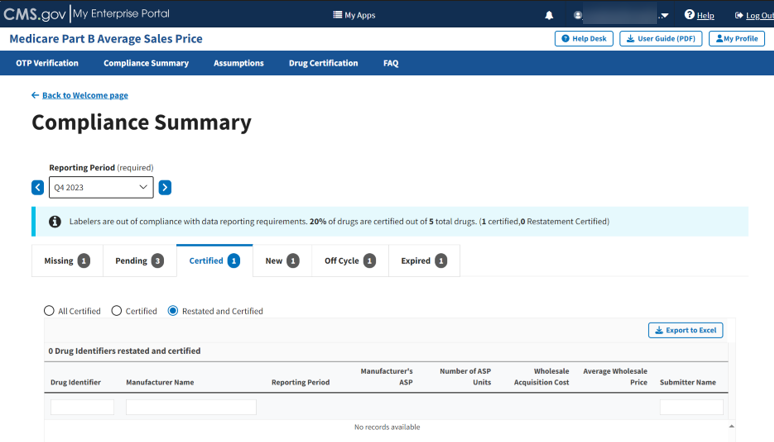Click Back to Welcome page link
The width and height of the screenshot is (774, 442).
tap(85, 95)
